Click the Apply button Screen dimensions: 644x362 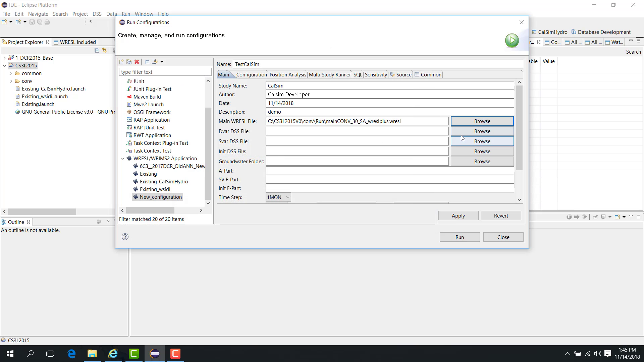[x=458, y=216]
